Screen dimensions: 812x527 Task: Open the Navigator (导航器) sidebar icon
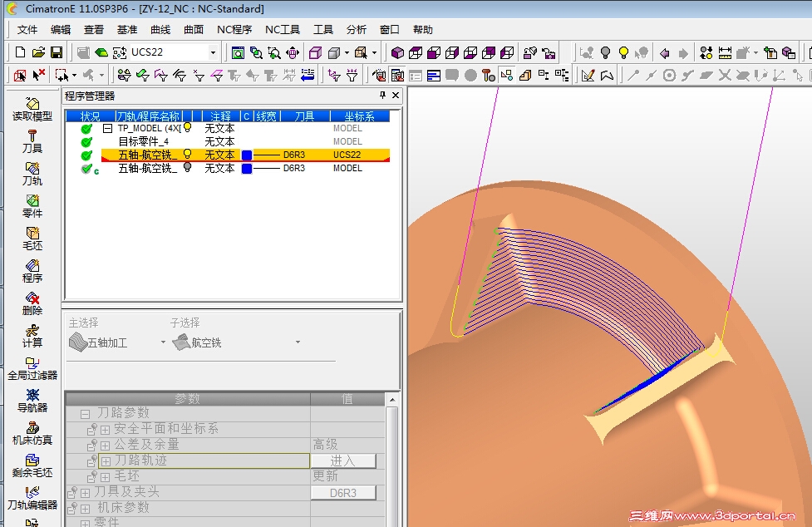[x=32, y=401]
